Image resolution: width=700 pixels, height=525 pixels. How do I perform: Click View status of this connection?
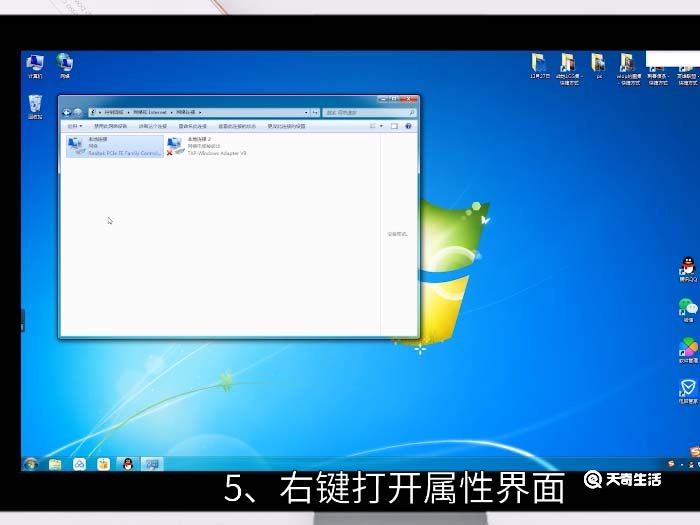(x=237, y=126)
